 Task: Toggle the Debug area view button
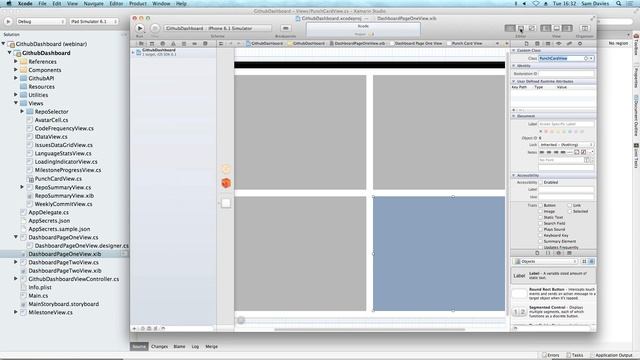556,28
